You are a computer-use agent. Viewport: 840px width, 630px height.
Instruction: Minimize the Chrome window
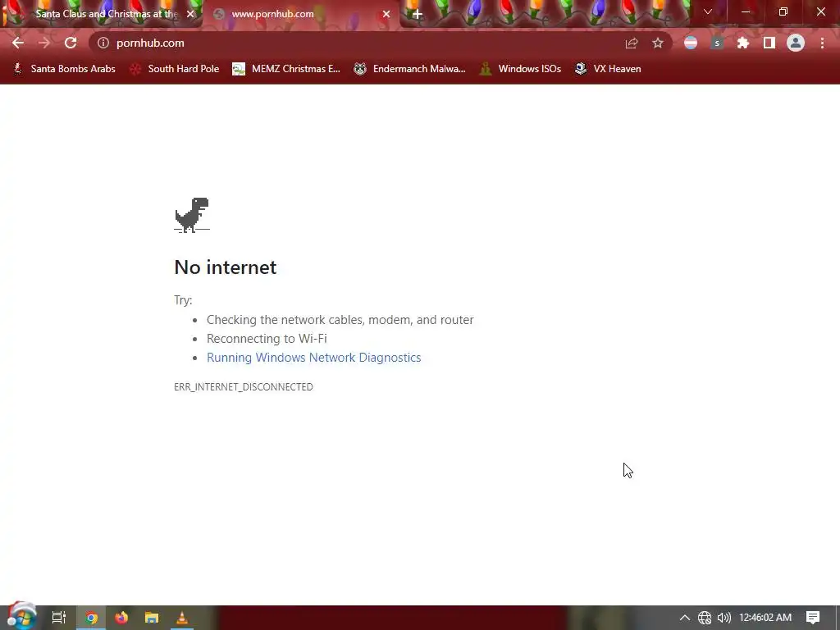[745, 11]
